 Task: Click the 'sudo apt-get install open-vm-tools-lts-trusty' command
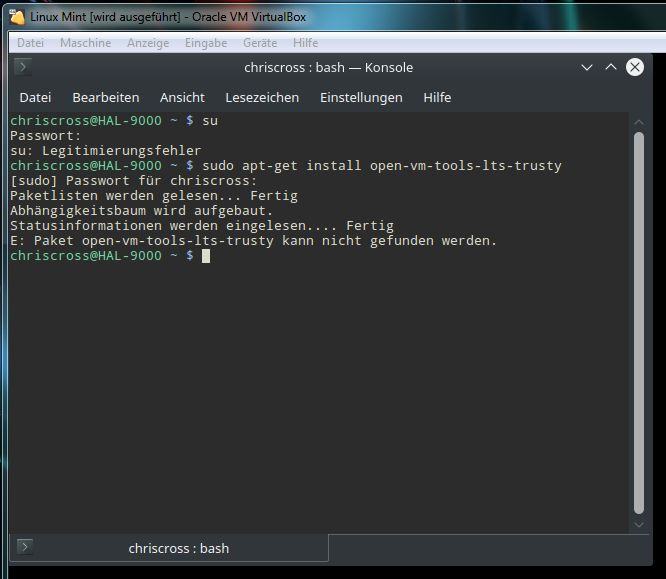[381, 166]
